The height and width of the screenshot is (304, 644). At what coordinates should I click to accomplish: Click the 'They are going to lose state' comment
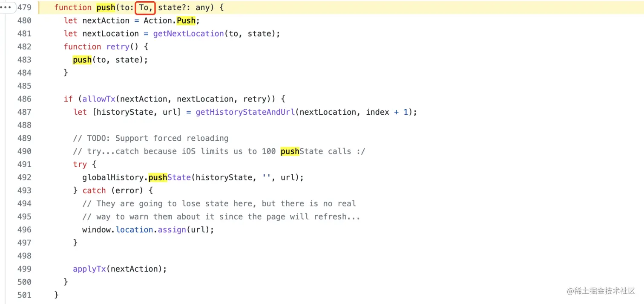pyautogui.click(x=219, y=203)
